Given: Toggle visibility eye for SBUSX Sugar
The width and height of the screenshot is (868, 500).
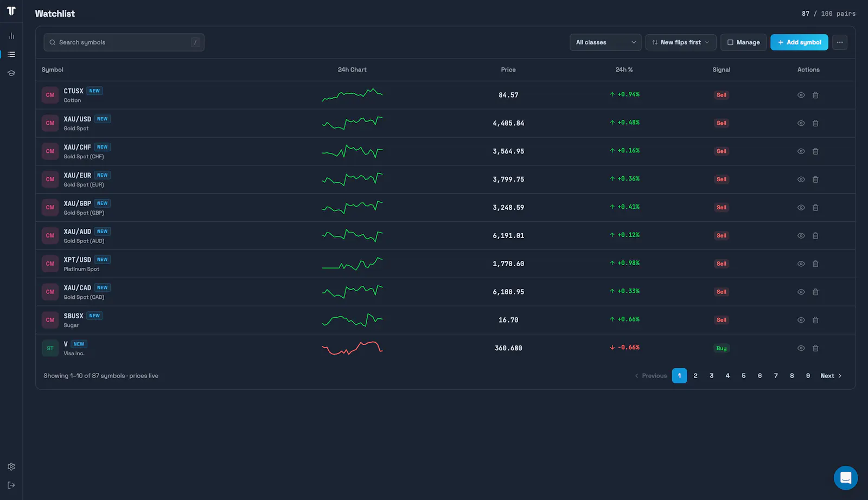Looking at the screenshot, I should (x=801, y=320).
